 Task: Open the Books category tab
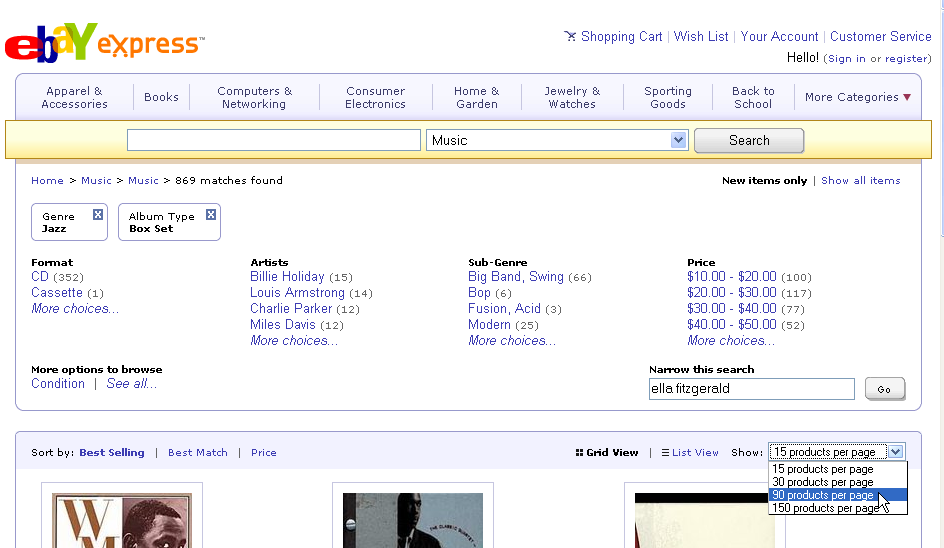(161, 97)
